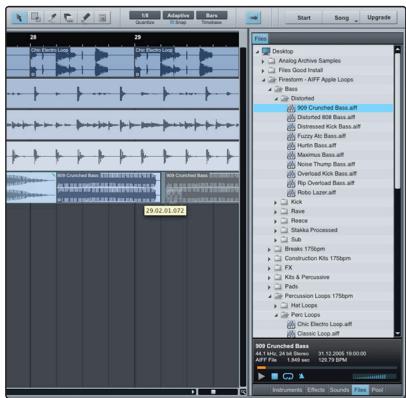Switch to the Pool tab

tap(377, 390)
